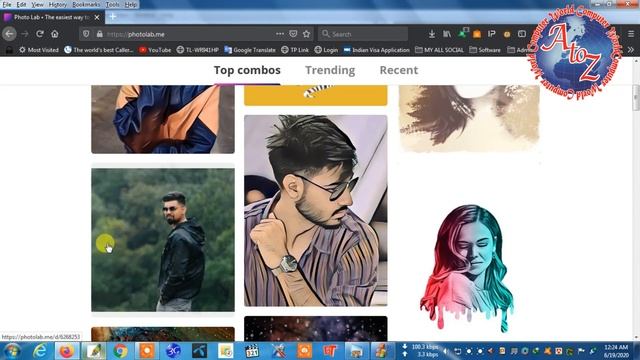Open the Bookmarks menu
640x360 pixels.
86,4
